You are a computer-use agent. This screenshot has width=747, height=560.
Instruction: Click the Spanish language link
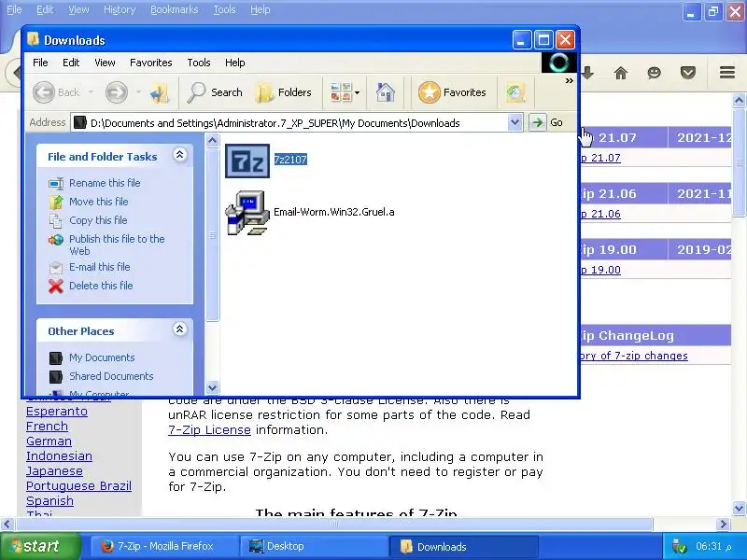(x=50, y=501)
